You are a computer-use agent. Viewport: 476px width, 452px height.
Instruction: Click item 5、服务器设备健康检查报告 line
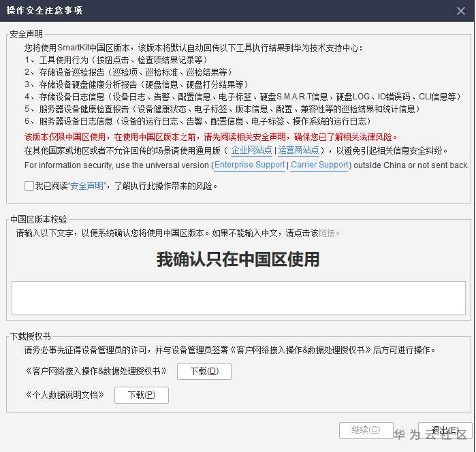[222, 109]
